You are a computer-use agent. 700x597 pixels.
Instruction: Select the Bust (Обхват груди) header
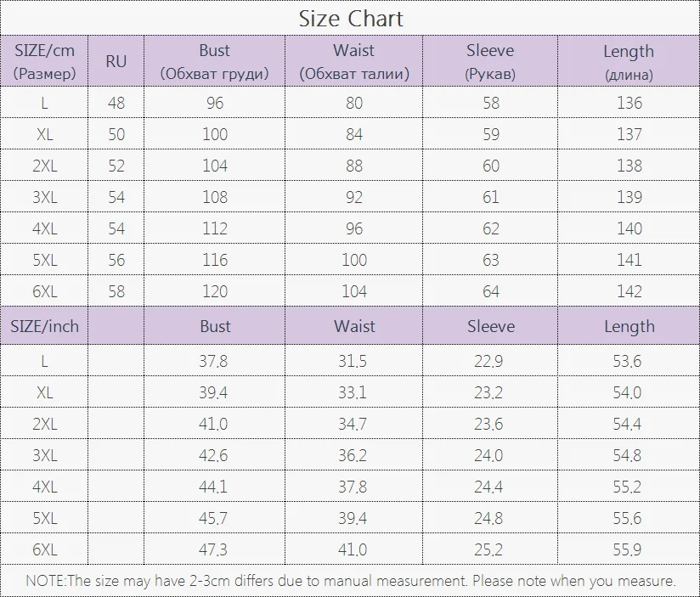[x=214, y=61]
